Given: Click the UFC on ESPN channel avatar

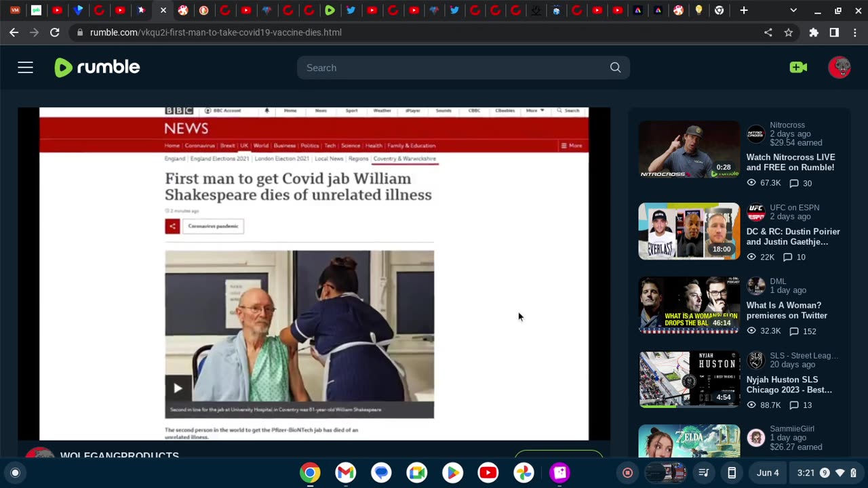Looking at the screenshot, I should (x=756, y=212).
